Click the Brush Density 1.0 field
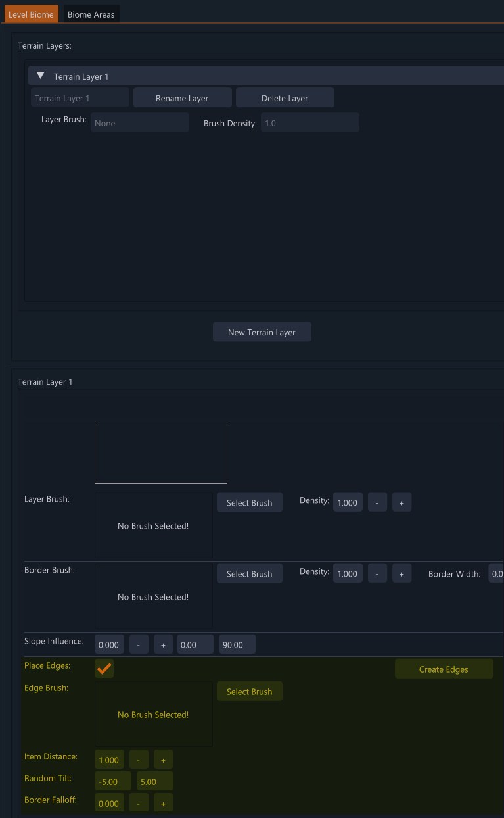 pyautogui.click(x=310, y=123)
